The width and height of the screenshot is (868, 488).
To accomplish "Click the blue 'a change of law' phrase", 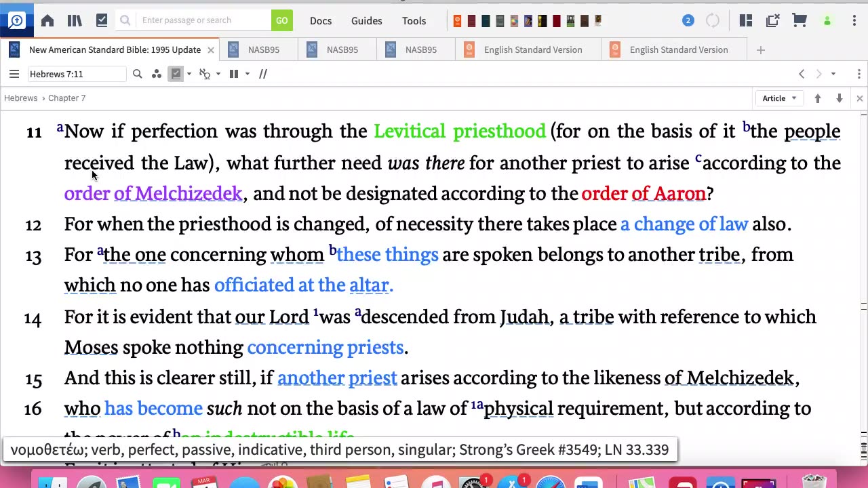I will tap(684, 224).
